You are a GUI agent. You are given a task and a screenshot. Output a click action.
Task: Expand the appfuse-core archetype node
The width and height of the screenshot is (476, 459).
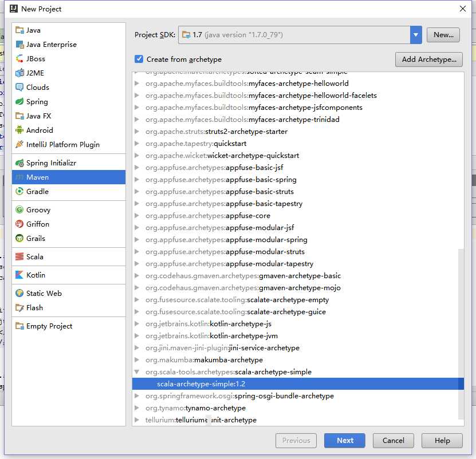(137, 215)
